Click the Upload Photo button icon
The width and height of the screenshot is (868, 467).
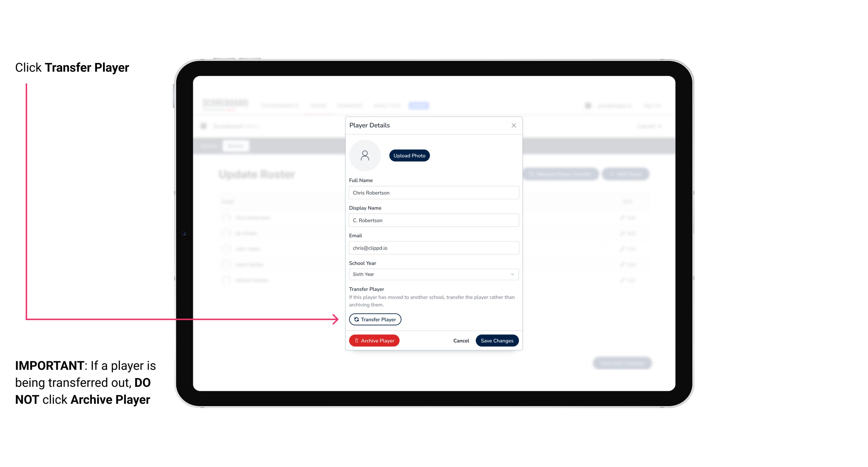tap(409, 156)
